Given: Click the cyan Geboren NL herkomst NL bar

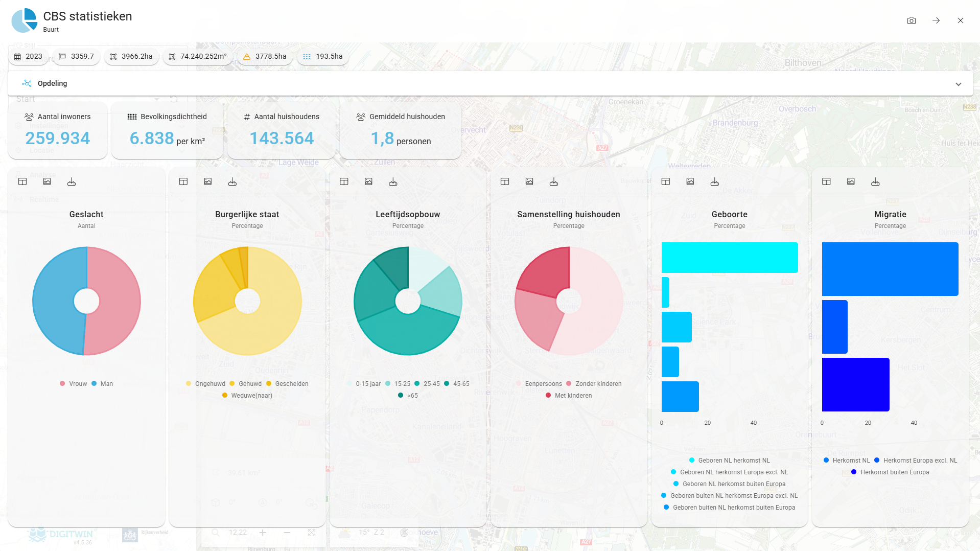Looking at the screenshot, I should [x=729, y=258].
